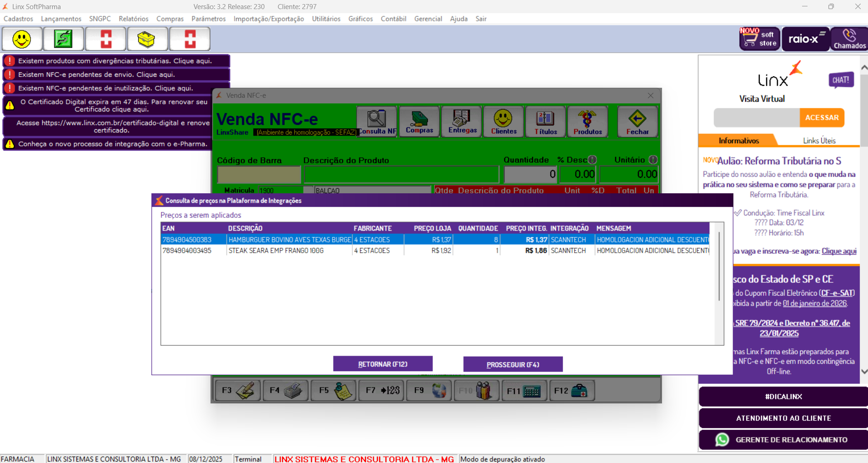Image resolution: width=868 pixels, height=463 pixels.
Task: Click the Sair menu item
Action: 481,19
